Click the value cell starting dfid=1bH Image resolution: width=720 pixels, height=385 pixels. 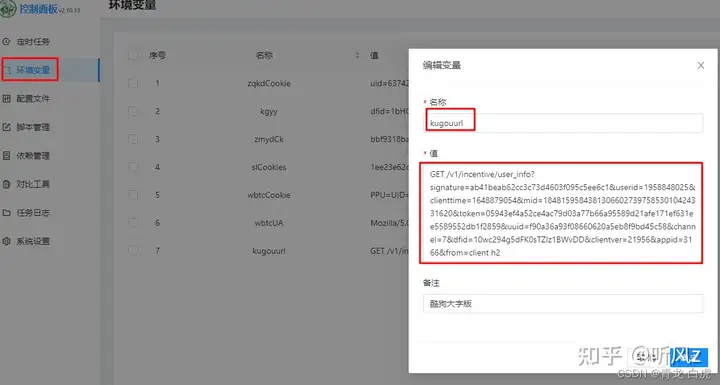pos(389,111)
